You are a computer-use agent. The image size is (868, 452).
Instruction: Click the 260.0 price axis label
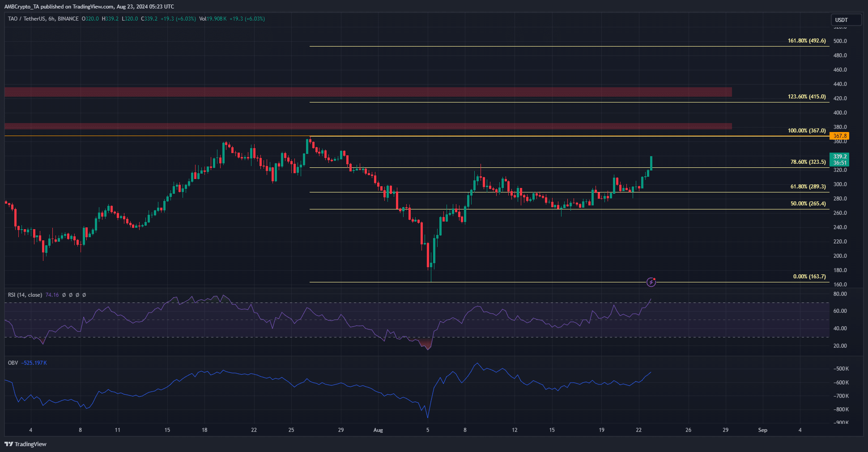tap(840, 213)
